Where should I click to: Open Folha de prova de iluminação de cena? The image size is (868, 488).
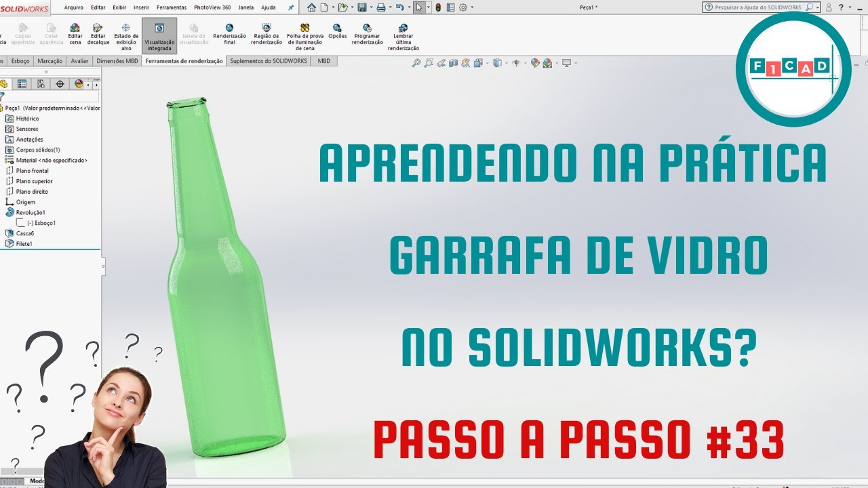tap(304, 37)
